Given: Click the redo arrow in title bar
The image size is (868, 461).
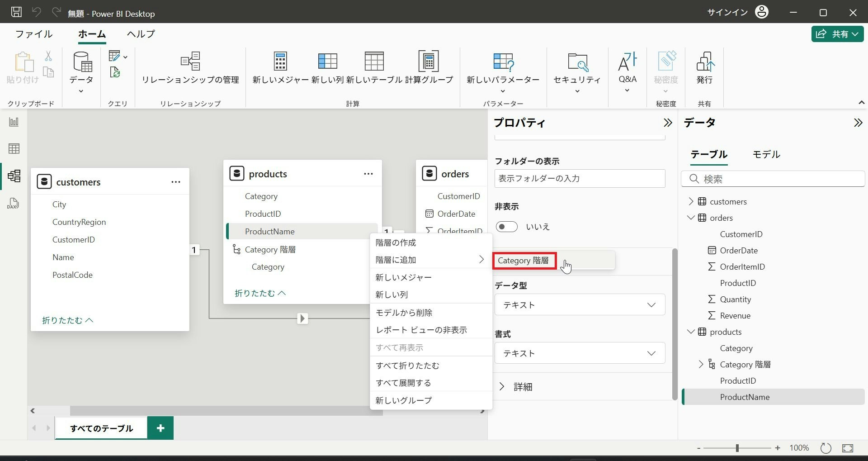Looking at the screenshot, I should pyautogui.click(x=57, y=12).
